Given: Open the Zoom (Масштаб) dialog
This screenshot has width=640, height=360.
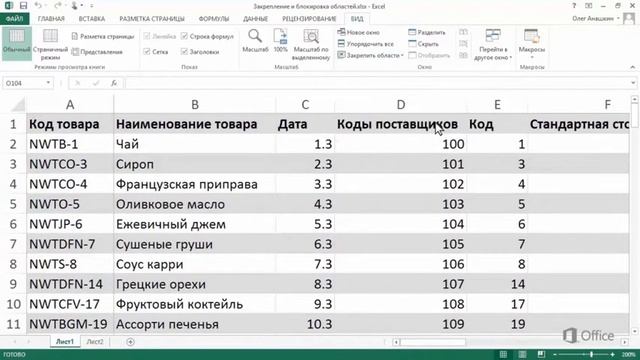Looking at the screenshot, I should (255, 41).
